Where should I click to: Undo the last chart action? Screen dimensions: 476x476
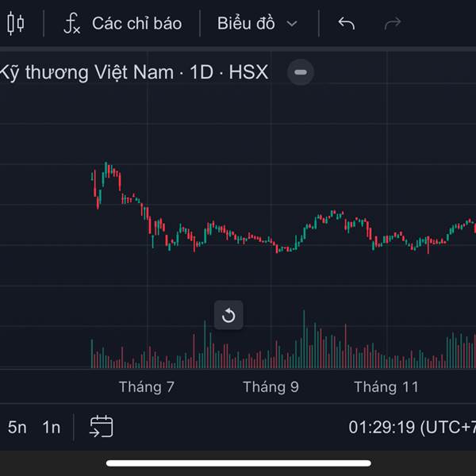(347, 23)
